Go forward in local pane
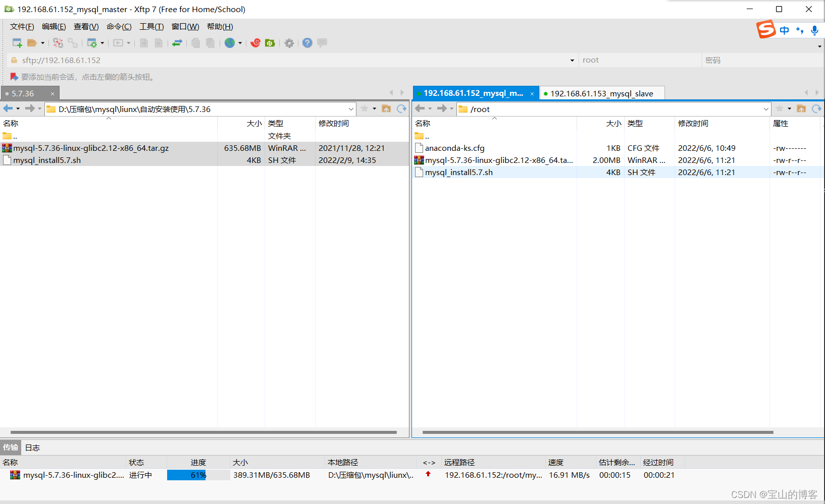Screen dimensions: 825x504 30,108
